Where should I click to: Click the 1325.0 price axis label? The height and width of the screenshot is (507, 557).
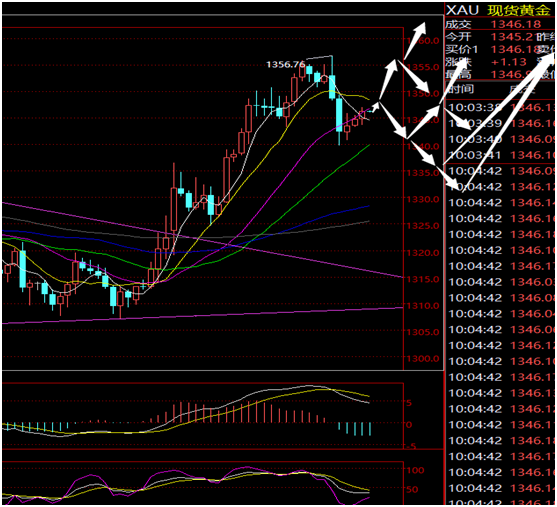423,226
